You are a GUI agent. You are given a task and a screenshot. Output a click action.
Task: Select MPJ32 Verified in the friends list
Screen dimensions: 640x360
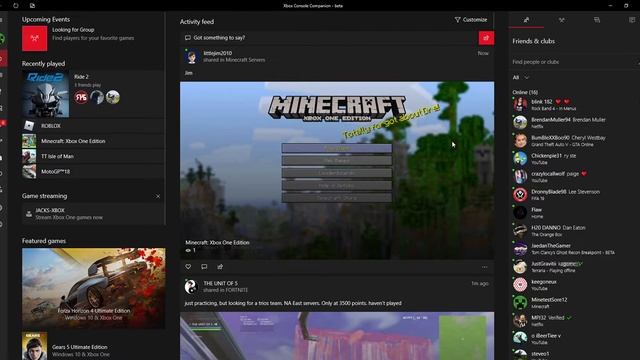pos(573,320)
